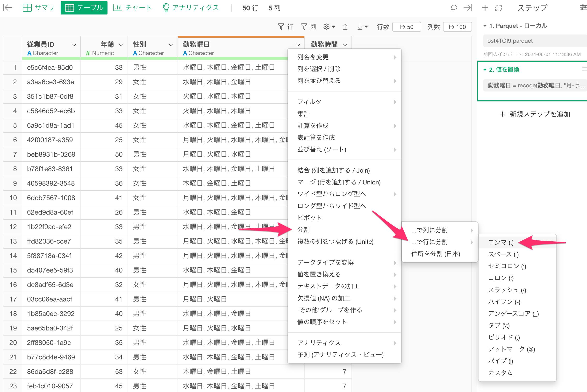Choose 表計算を作成
The height and width of the screenshot is (392, 587).
click(344, 138)
